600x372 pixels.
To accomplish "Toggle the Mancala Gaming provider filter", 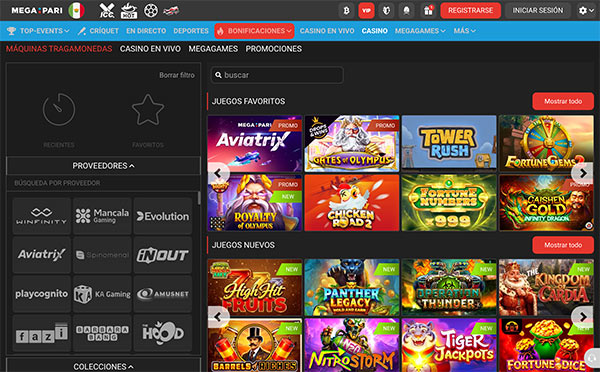I will pyautogui.click(x=102, y=216).
